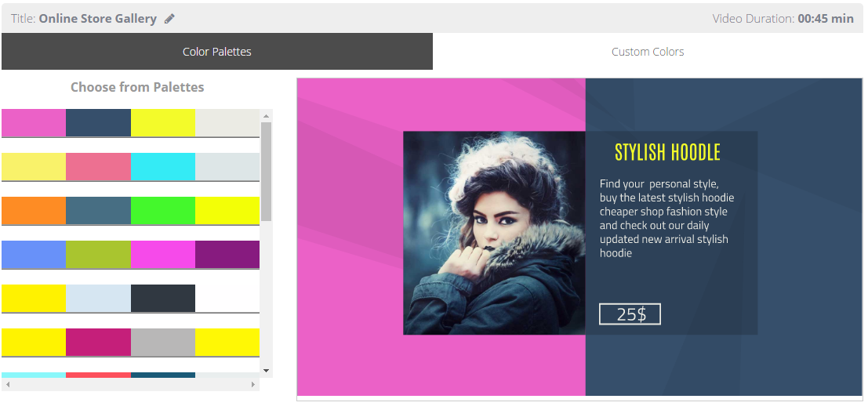Viewport: 868px width, 417px height.
Task: Click the horizontal scrollbar left arrow
Action: (8, 384)
